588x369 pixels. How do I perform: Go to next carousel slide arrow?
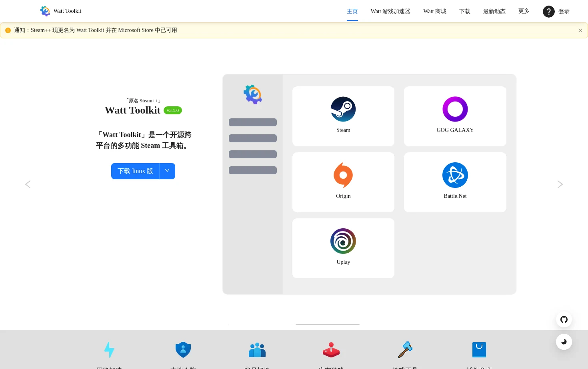(560, 184)
